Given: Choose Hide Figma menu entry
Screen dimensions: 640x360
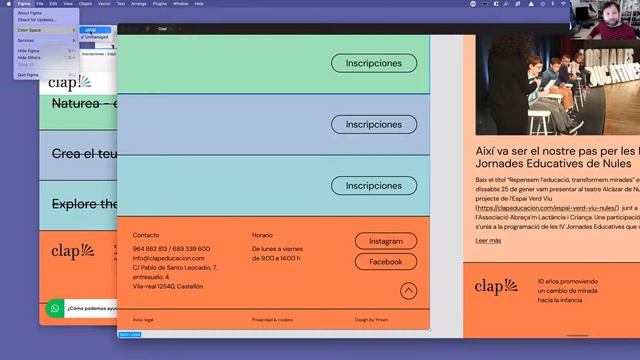Looking at the screenshot, I should [x=46, y=51].
